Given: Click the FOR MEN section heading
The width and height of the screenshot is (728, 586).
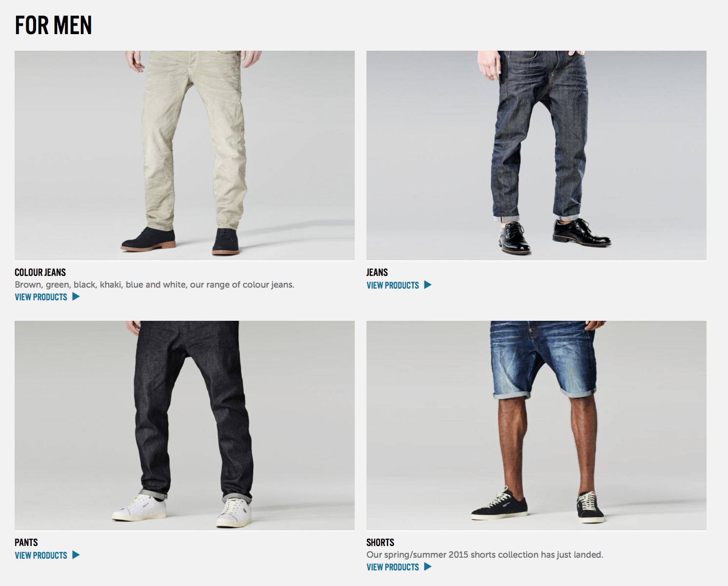Looking at the screenshot, I should 53,25.
